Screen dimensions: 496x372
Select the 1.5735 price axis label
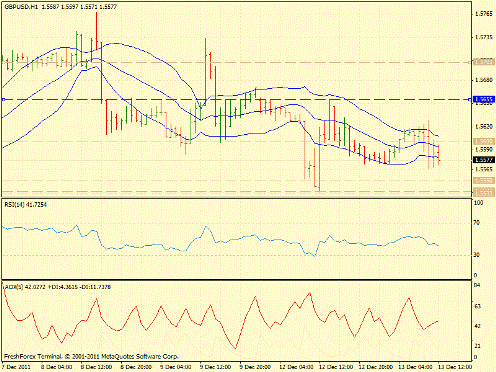click(483, 37)
